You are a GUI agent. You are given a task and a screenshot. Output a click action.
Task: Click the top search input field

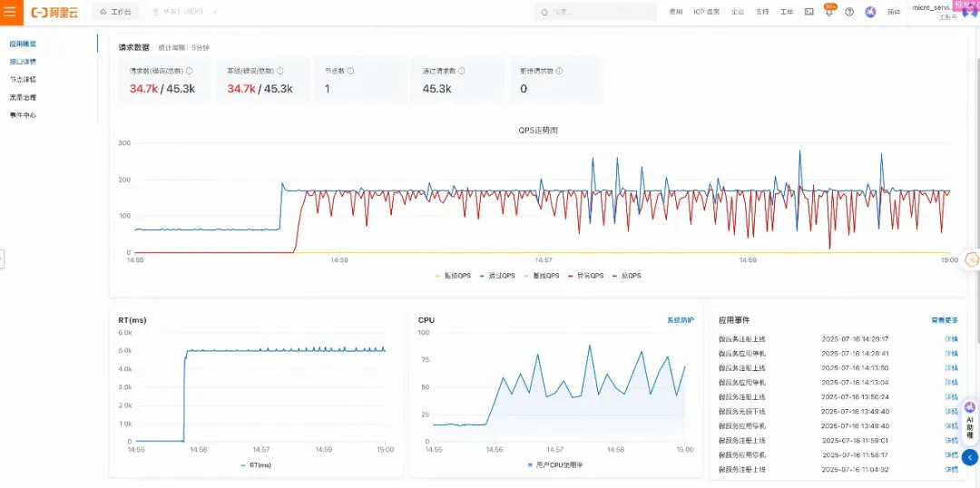tap(596, 12)
